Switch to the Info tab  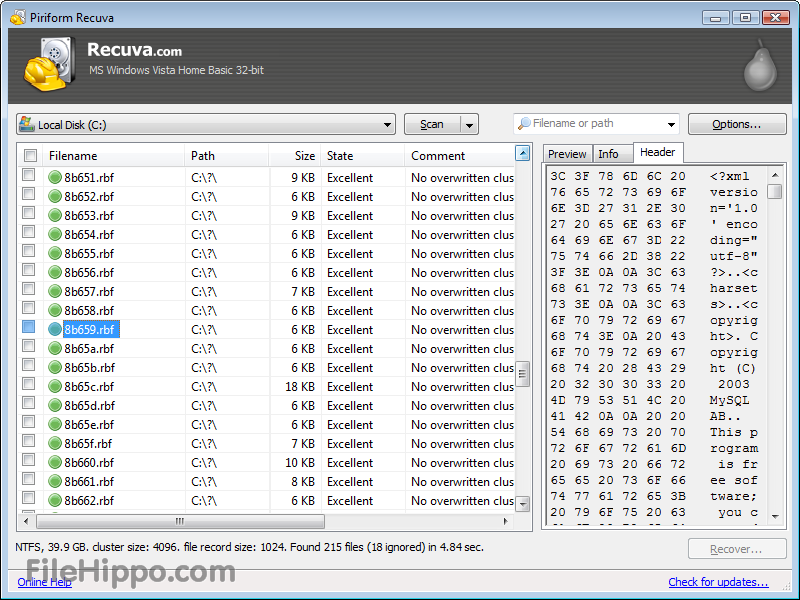pyautogui.click(x=608, y=154)
